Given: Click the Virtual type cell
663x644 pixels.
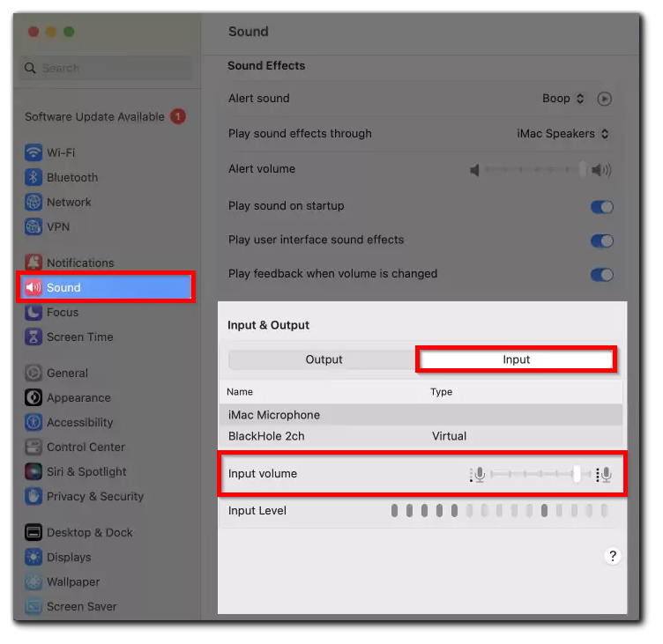Looking at the screenshot, I should tap(449, 436).
